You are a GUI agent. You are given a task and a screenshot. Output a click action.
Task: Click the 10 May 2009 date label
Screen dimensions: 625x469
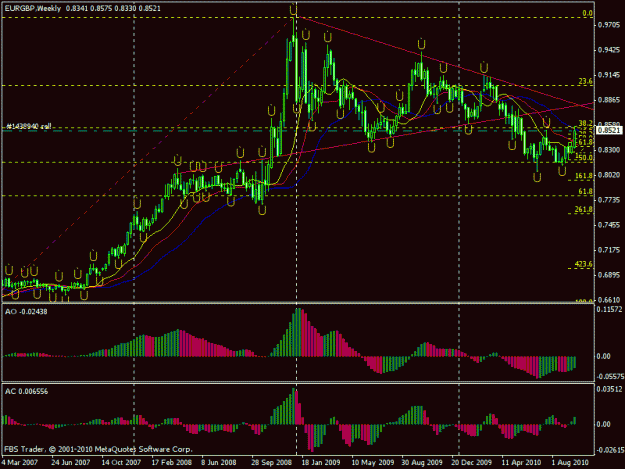point(373,463)
